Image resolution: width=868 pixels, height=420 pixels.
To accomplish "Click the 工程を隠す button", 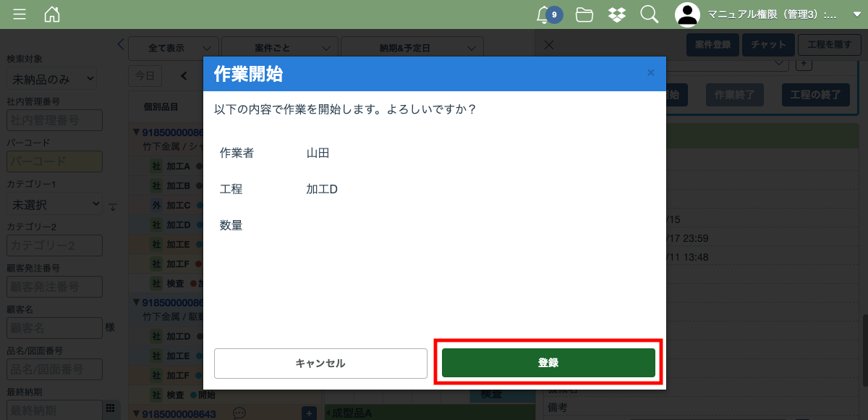I will pos(830,45).
